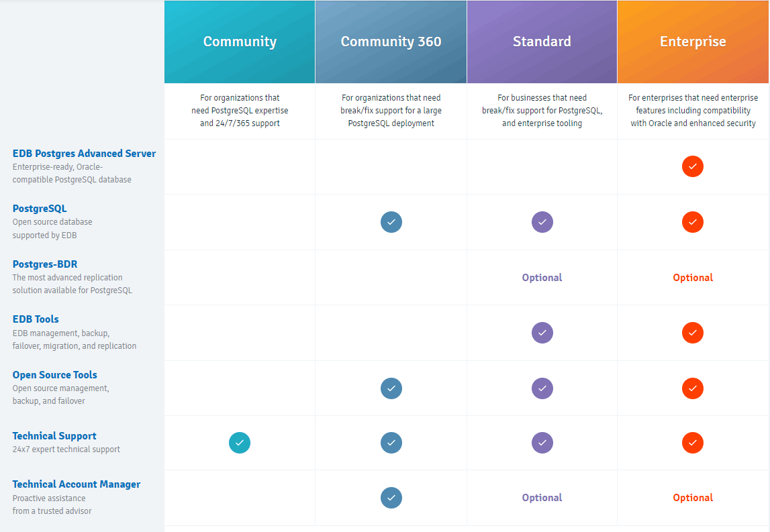
Task: Click Community checkmark for Technical Support
Action: [x=240, y=443]
